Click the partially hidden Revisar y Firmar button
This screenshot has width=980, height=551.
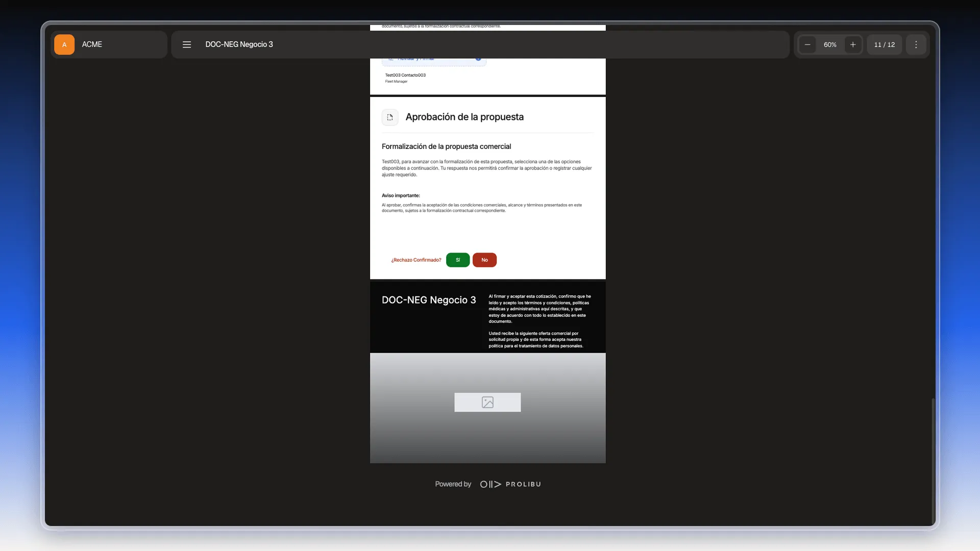point(434,62)
